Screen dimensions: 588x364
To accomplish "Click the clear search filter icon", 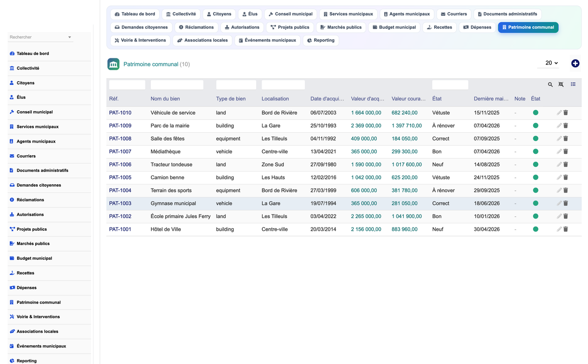I will pyautogui.click(x=561, y=85).
